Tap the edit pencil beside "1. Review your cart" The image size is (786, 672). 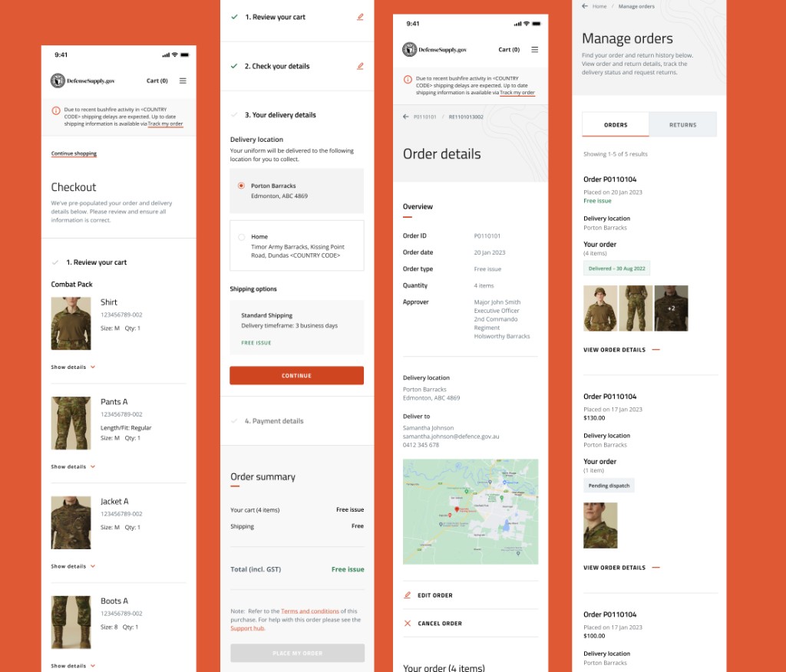[x=360, y=16]
